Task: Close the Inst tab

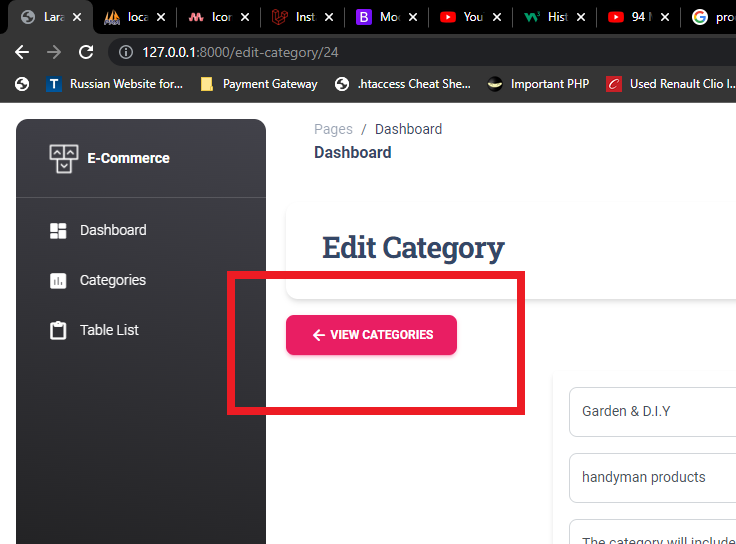Action: pyautogui.click(x=329, y=17)
